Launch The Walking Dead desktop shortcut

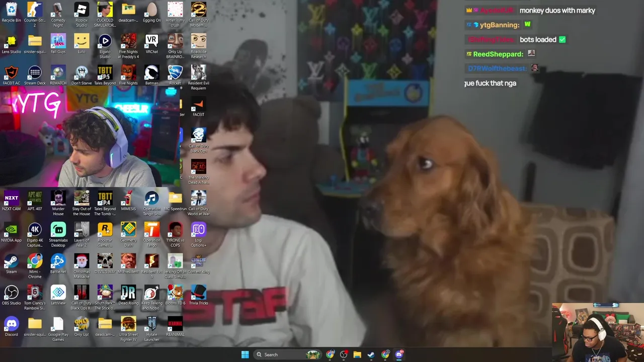[198, 172]
